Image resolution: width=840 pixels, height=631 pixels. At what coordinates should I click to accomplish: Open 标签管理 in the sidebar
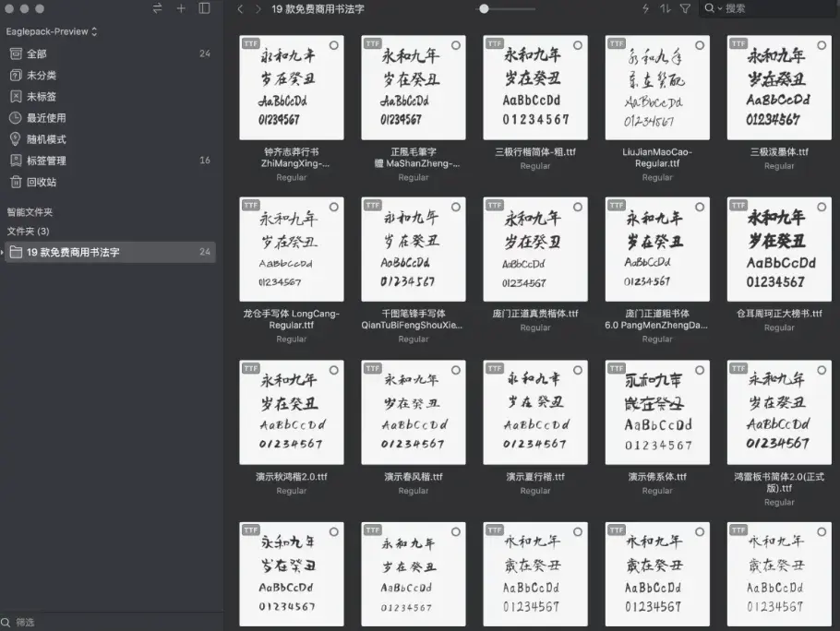pyautogui.click(x=46, y=161)
